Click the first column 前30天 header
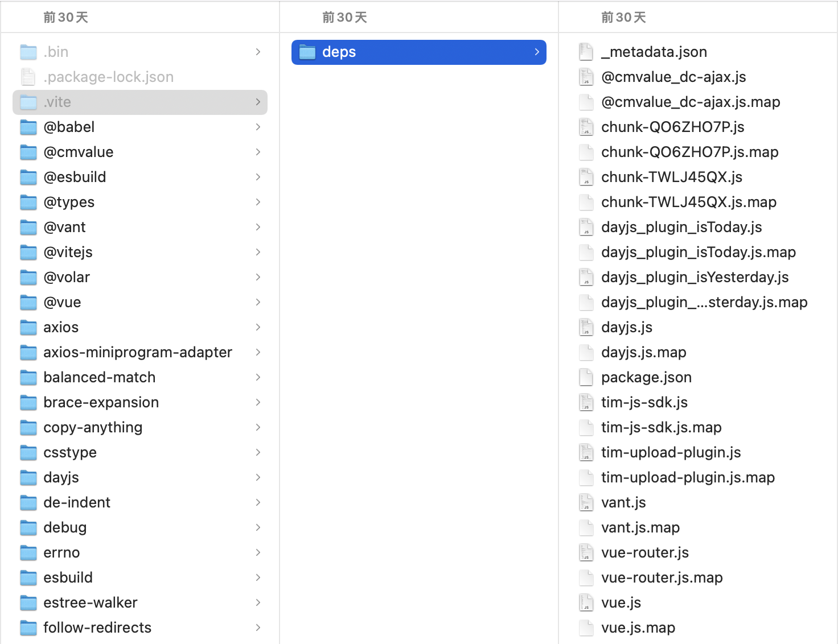The image size is (838, 644). [x=66, y=18]
